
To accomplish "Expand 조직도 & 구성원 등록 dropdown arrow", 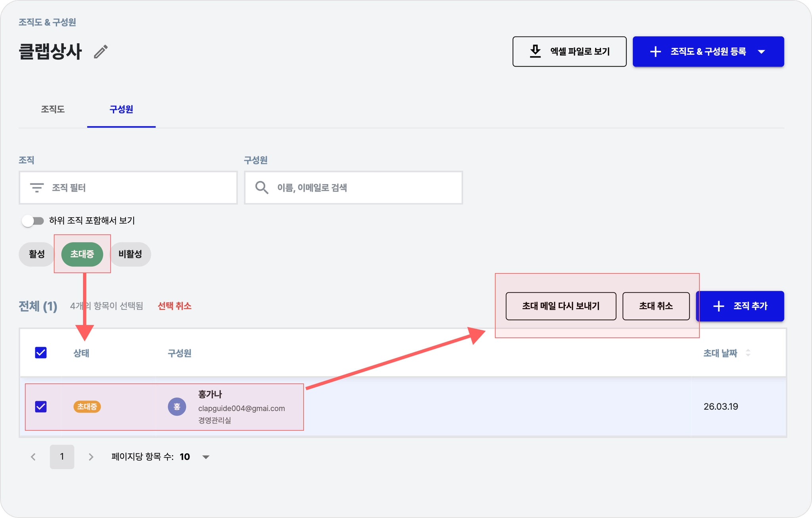I will coord(761,52).
